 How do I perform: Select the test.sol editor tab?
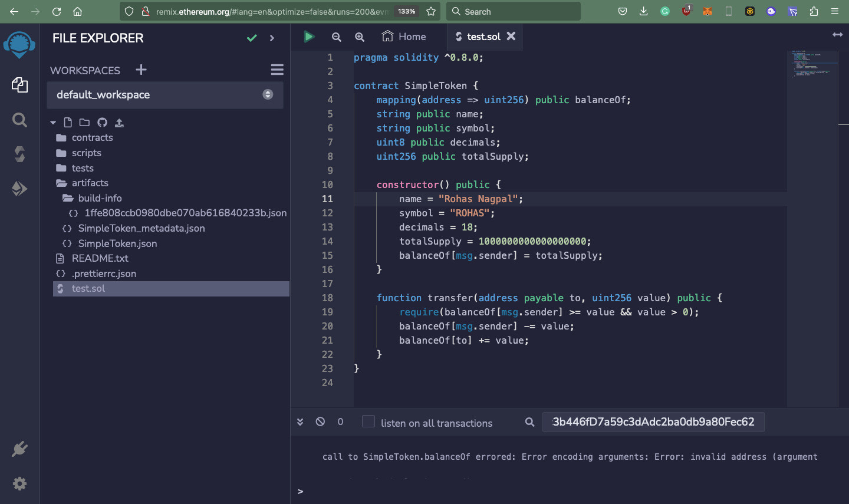(x=483, y=36)
